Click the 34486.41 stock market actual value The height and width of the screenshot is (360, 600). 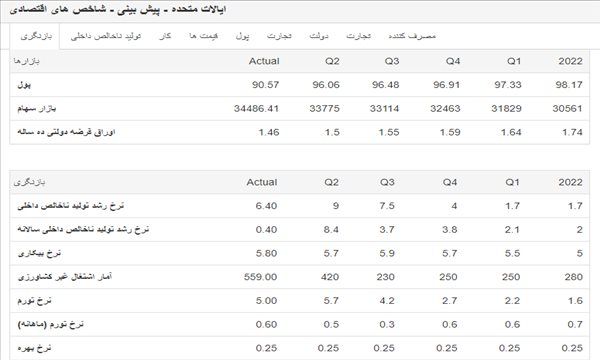click(256, 109)
